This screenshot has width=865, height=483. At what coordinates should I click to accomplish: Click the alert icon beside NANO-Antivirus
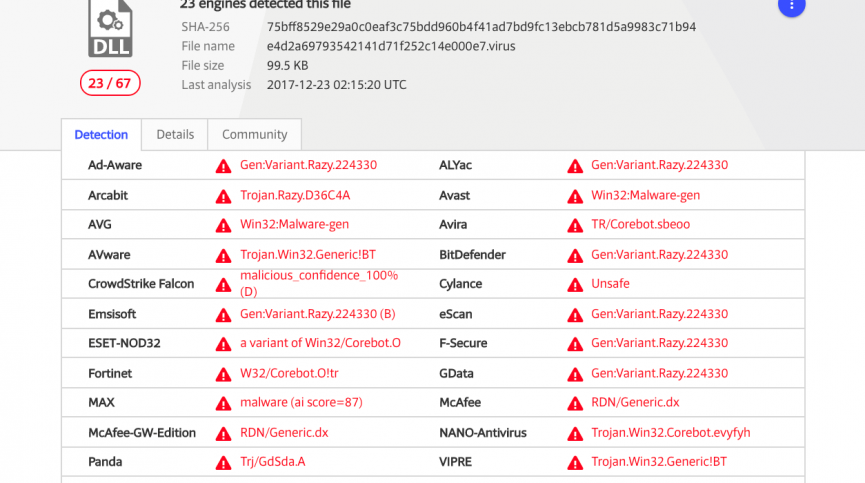pyautogui.click(x=575, y=433)
